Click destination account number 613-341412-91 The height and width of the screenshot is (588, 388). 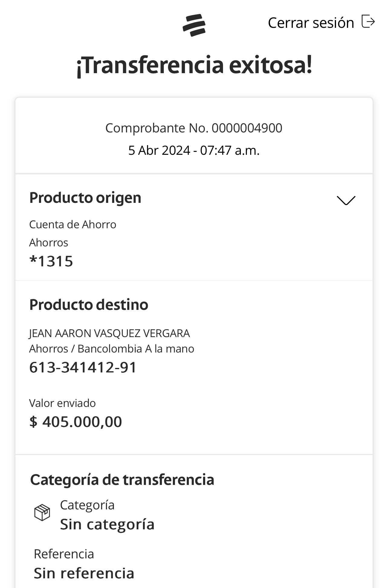pos(83,368)
